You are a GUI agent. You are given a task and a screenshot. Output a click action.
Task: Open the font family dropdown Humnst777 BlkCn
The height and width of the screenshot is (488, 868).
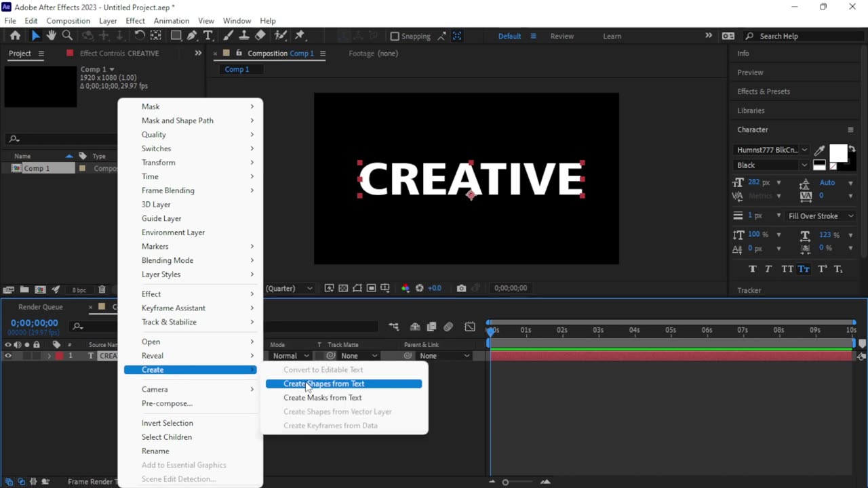772,150
